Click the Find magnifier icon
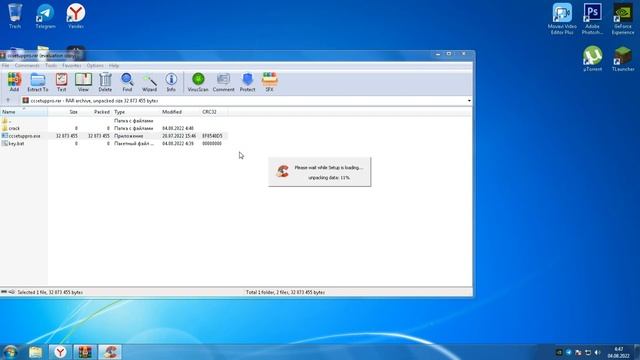The height and width of the screenshot is (360, 640). (127, 82)
